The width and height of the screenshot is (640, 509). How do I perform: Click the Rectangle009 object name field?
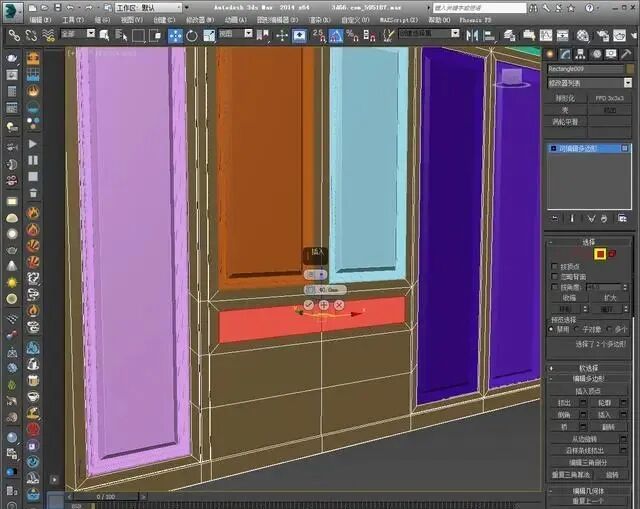click(586, 69)
